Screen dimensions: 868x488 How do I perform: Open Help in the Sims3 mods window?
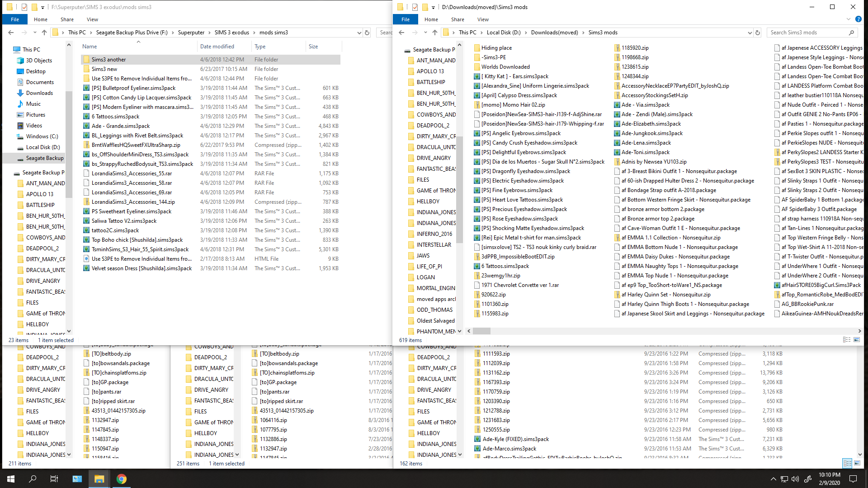[x=858, y=19]
